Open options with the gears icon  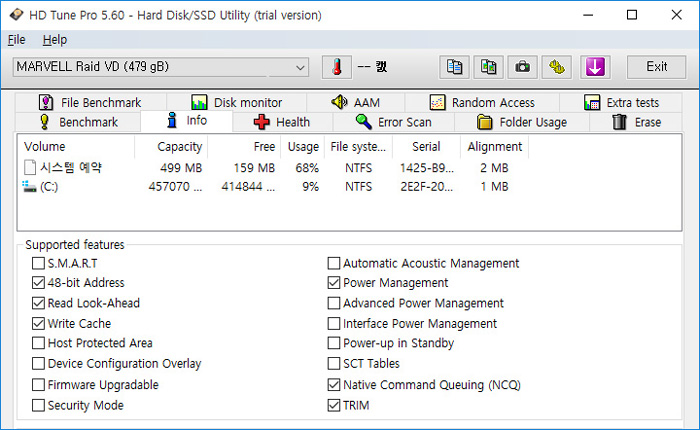[557, 67]
